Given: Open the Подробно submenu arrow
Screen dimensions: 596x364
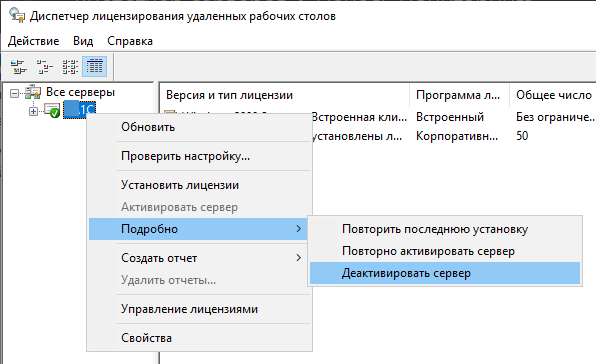Looking at the screenshot, I should click(298, 229).
